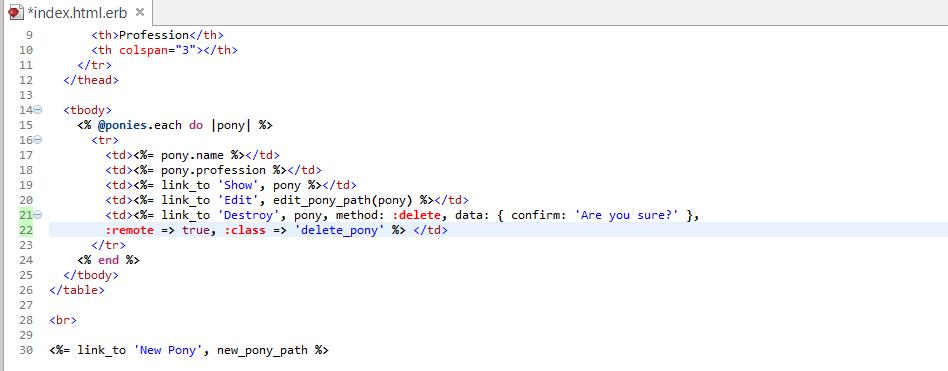Place cursor on 'Are you sure?' text
Image resolution: width=948 pixels, height=371 pixels.
(631, 215)
